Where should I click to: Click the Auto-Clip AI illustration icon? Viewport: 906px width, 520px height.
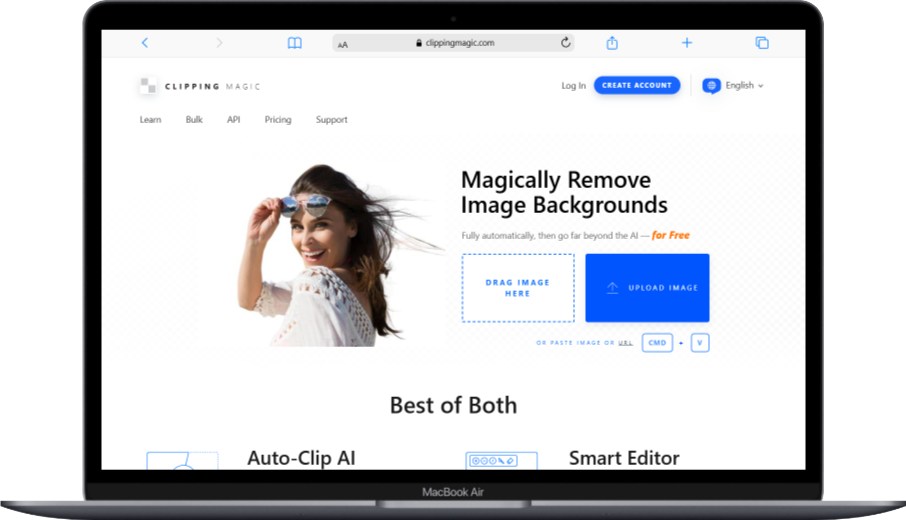[182, 460]
